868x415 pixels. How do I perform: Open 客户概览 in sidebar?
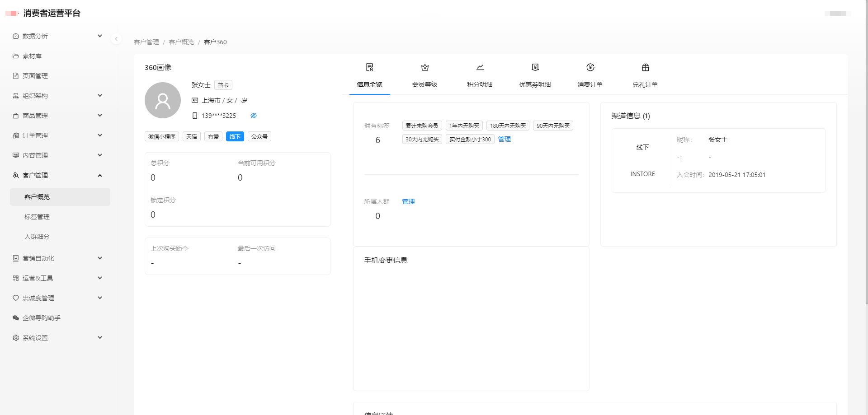tap(60, 197)
